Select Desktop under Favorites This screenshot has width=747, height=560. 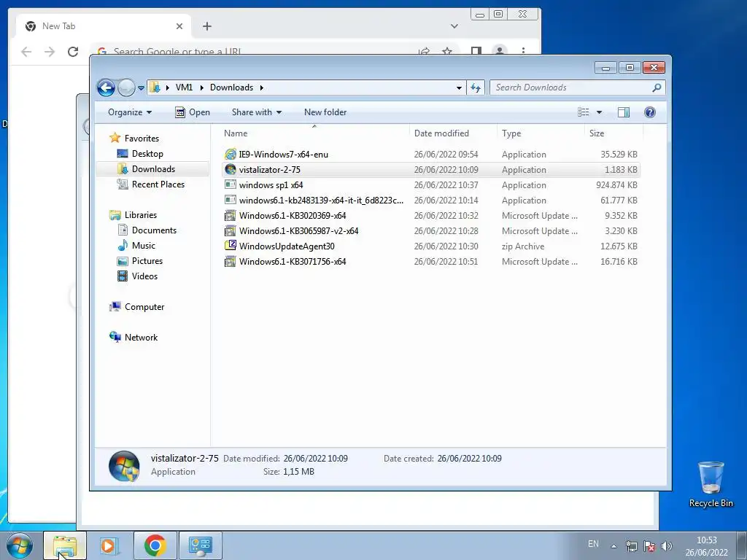(147, 154)
